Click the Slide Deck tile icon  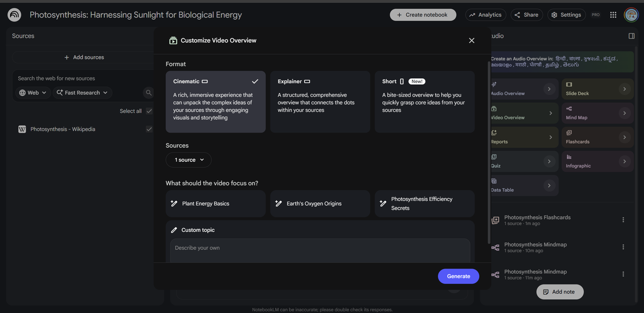click(569, 84)
